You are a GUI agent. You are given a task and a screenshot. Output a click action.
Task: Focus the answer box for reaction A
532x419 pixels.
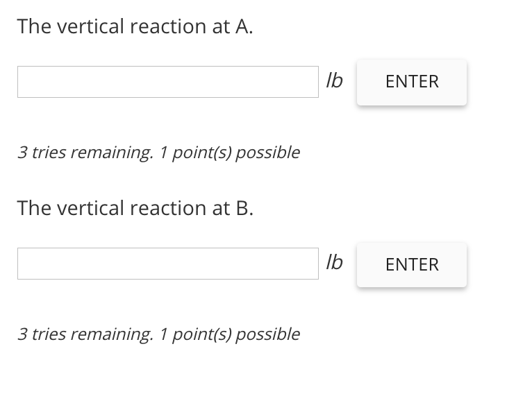tap(167, 82)
